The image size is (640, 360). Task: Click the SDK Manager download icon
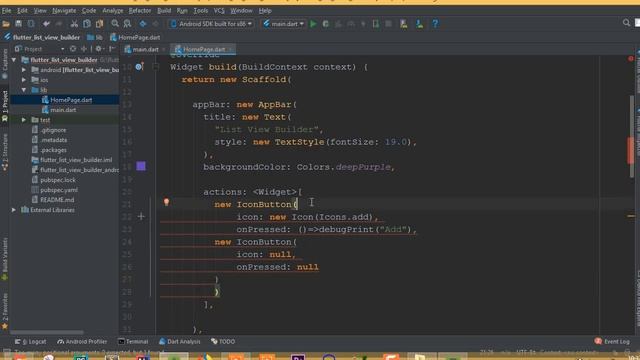tap(419, 24)
